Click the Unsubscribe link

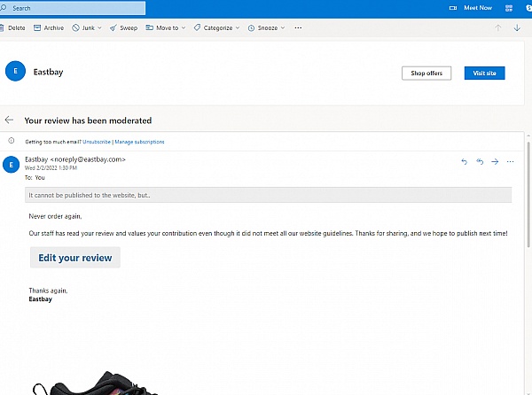[x=98, y=142]
